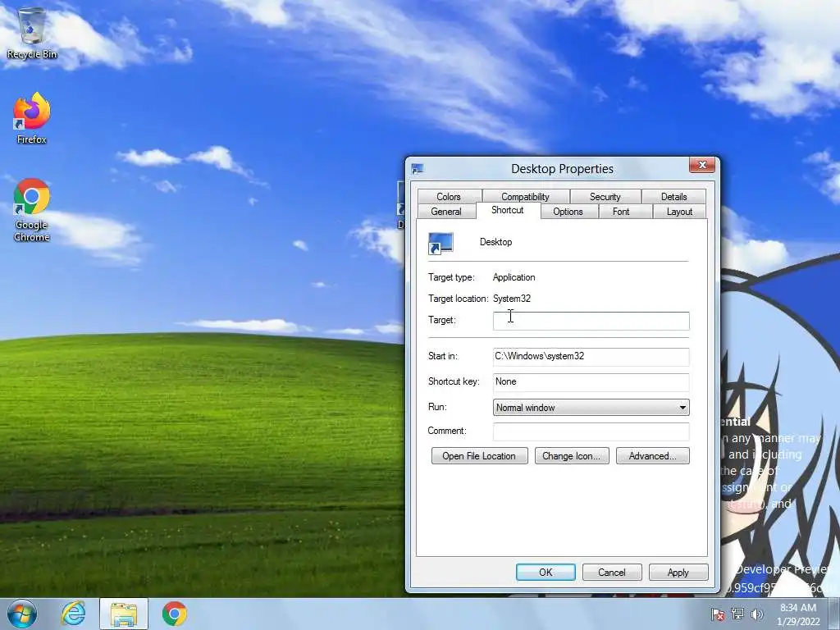Click the network tray icon

pos(737,614)
